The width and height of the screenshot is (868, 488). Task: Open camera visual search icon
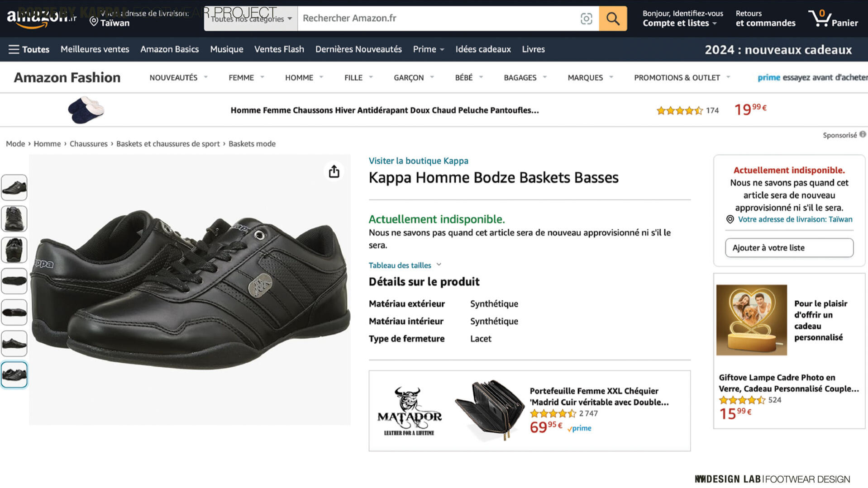click(x=586, y=19)
